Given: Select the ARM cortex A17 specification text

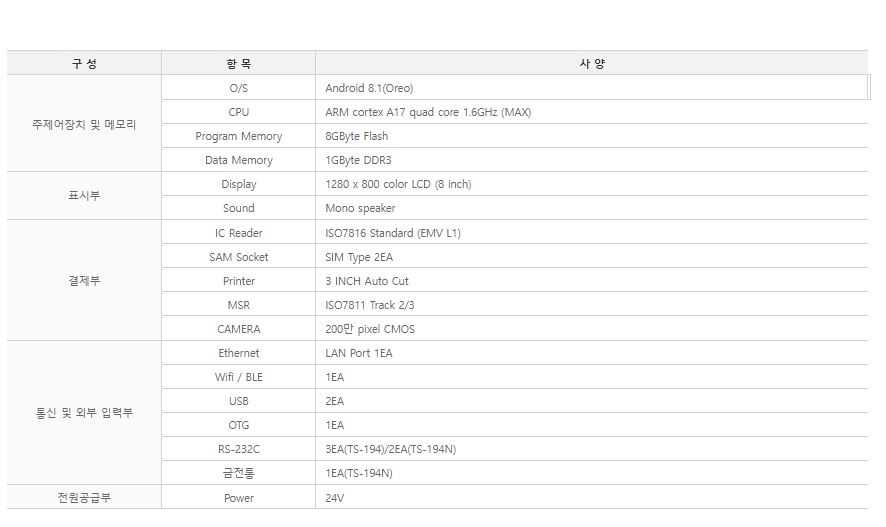Looking at the screenshot, I should point(428,112).
